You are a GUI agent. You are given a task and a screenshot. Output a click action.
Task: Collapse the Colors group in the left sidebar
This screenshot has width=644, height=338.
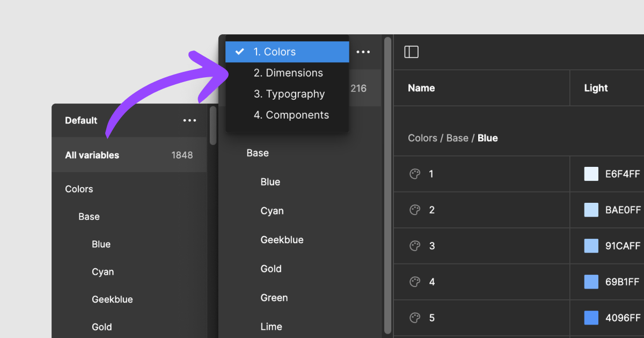79,189
